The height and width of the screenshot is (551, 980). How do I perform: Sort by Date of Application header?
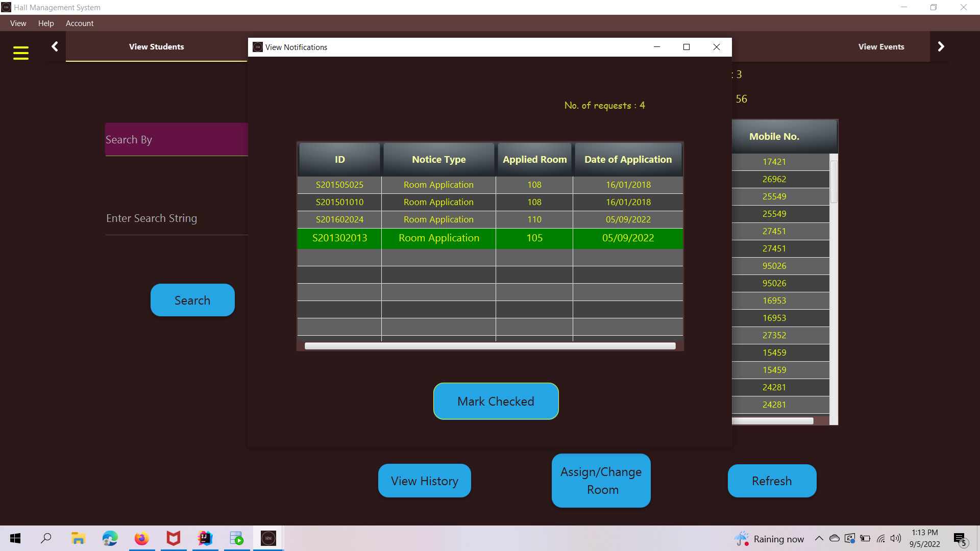(x=628, y=160)
